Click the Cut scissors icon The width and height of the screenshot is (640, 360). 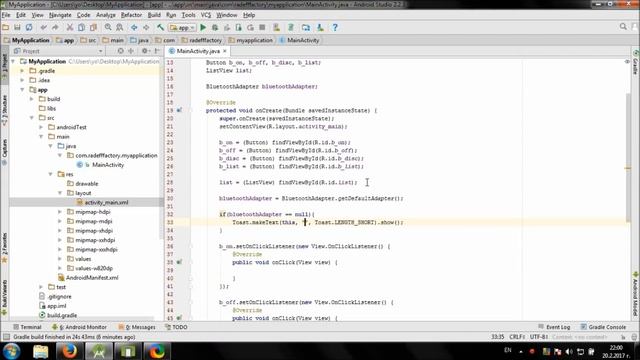click(x=70, y=27)
